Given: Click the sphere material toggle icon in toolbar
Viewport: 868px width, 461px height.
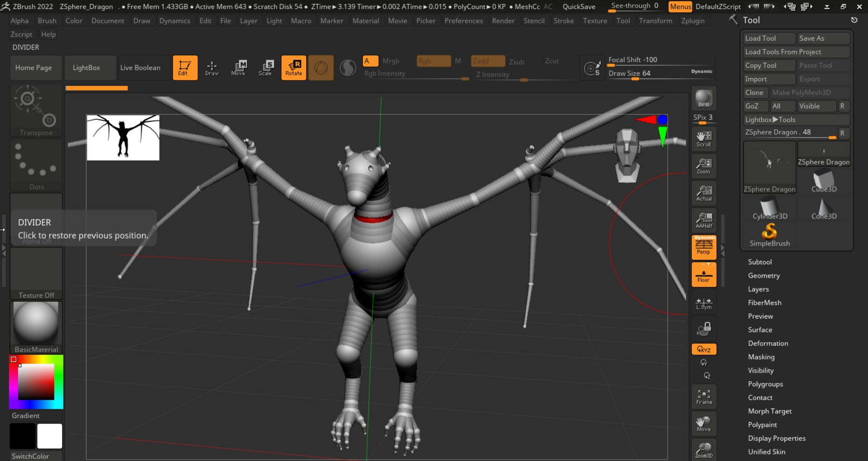Looking at the screenshot, I should coord(321,68).
